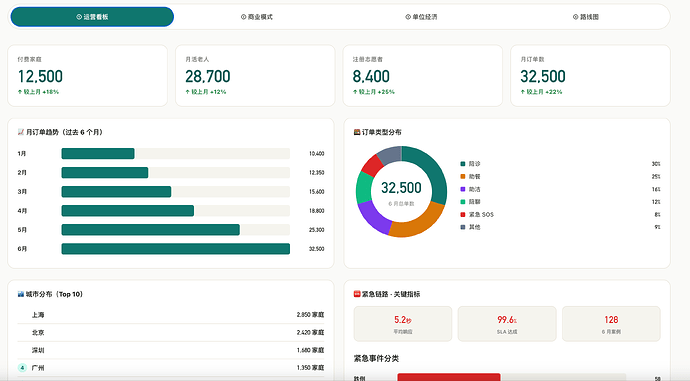
Task: Select the 上海 city row
Action: click(x=171, y=315)
